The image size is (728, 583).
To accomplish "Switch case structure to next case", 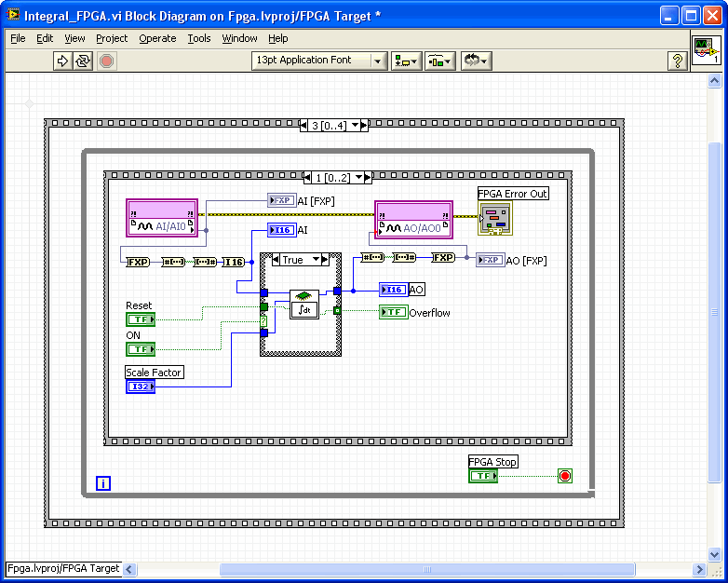I will coord(325,260).
